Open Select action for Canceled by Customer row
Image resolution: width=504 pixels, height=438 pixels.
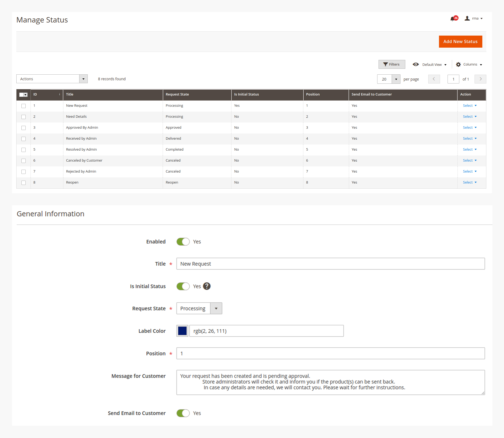(469, 161)
